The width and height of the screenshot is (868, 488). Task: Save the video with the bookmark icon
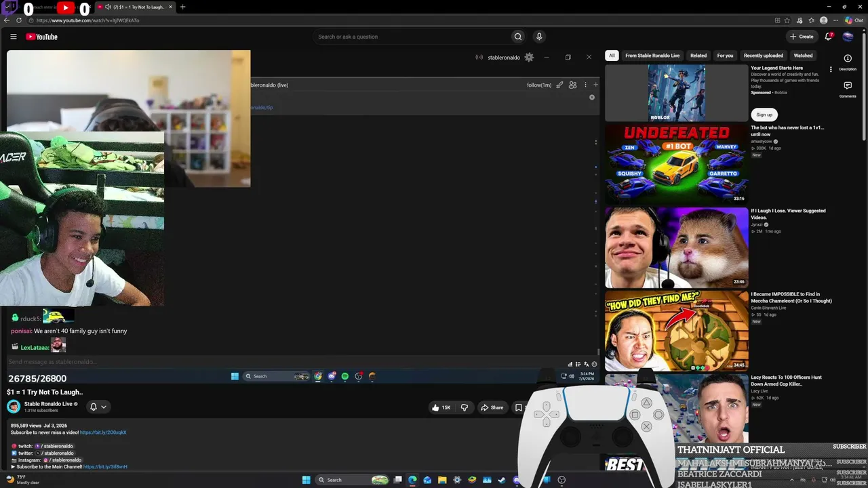pos(518,407)
